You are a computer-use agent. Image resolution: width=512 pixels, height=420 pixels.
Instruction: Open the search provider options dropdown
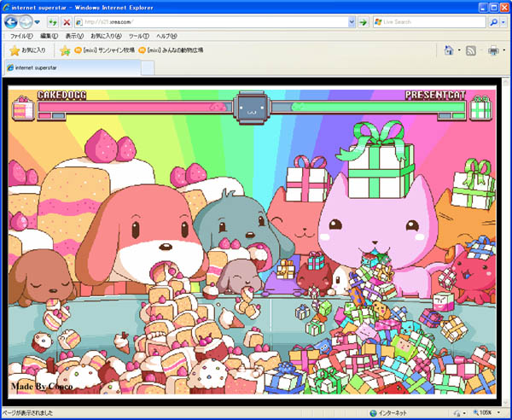pyautogui.click(x=503, y=22)
